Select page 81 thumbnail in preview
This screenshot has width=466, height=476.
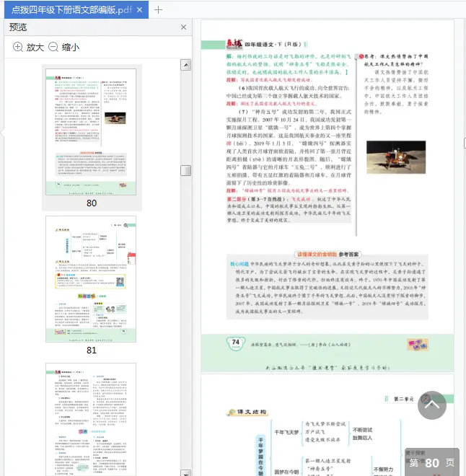91,279
